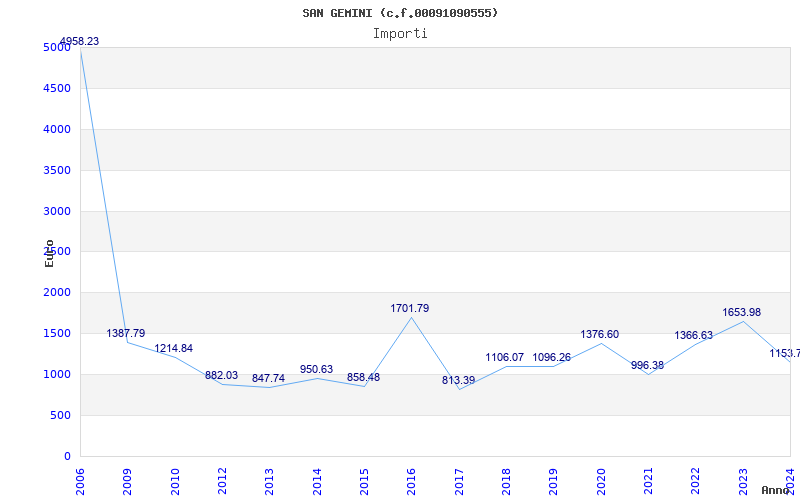Click the x-axis year 2012

click(x=222, y=481)
